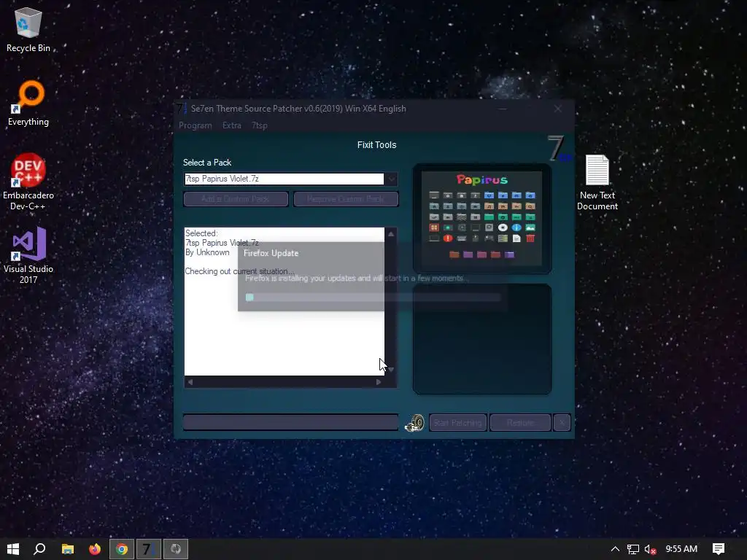Click the Restore button
Image resolution: width=747 pixels, height=560 pixels.
click(x=520, y=423)
